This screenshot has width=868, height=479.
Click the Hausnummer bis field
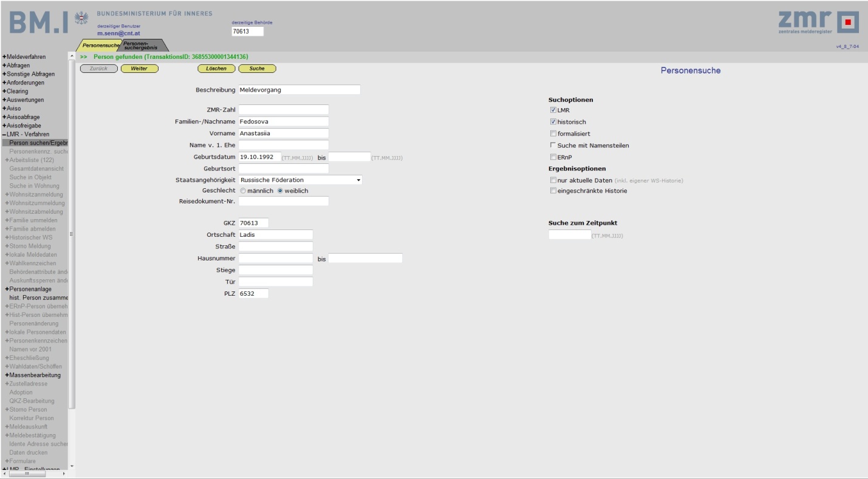pos(365,259)
